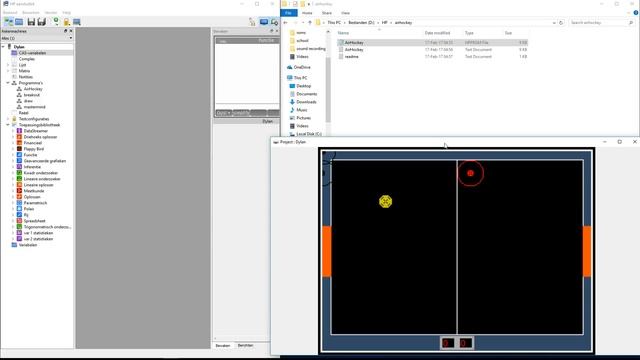The height and width of the screenshot is (360, 640).
Task: Select the breakout program
Action: click(x=32, y=95)
